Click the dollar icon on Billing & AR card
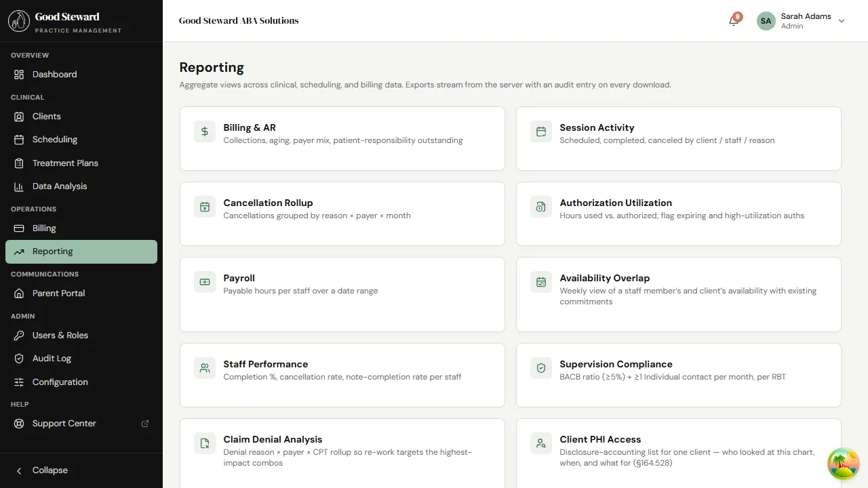This screenshot has height=488, width=868. pos(204,131)
